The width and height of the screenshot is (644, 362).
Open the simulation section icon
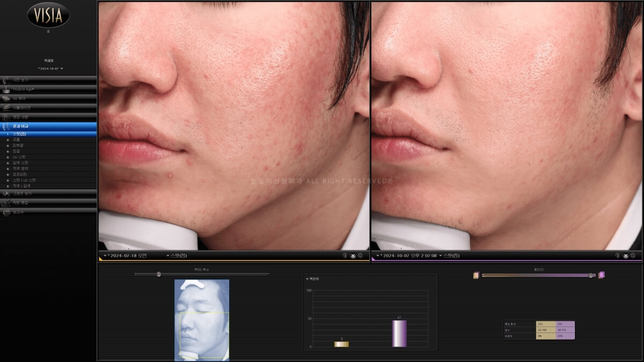tap(6, 107)
